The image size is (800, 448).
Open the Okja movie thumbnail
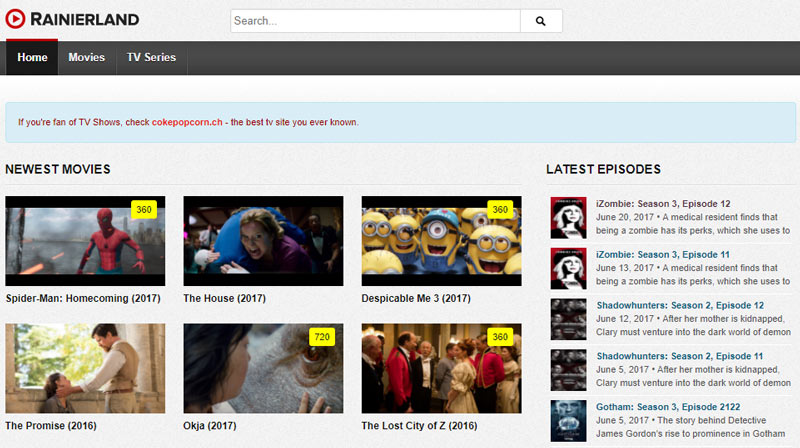(x=263, y=368)
